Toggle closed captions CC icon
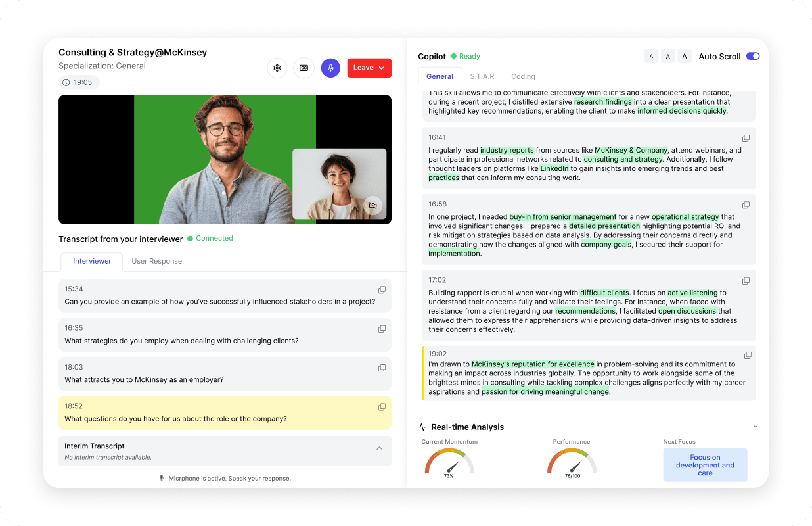Screen dimensions: 812x526 coord(304,68)
